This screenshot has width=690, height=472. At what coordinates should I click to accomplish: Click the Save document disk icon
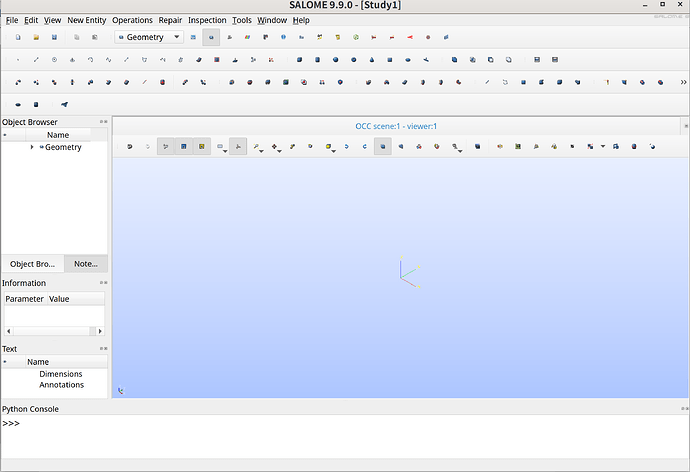tap(54, 37)
